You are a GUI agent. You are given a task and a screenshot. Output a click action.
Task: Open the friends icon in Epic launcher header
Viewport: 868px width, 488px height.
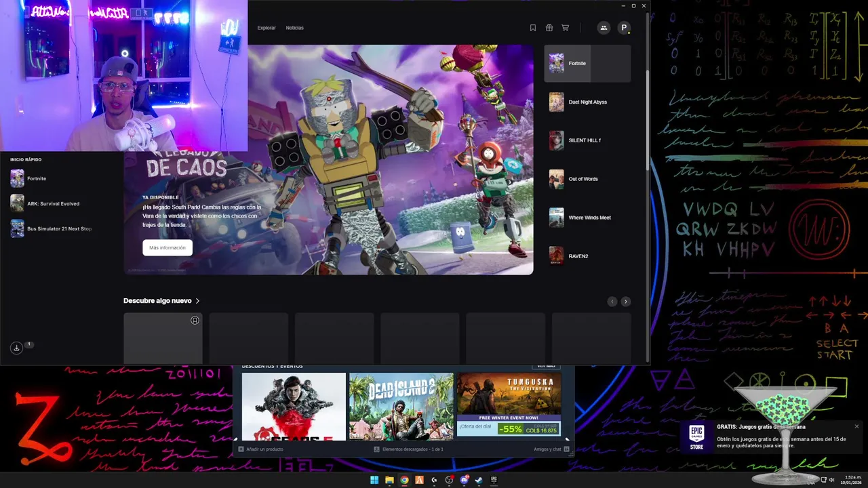[604, 28]
